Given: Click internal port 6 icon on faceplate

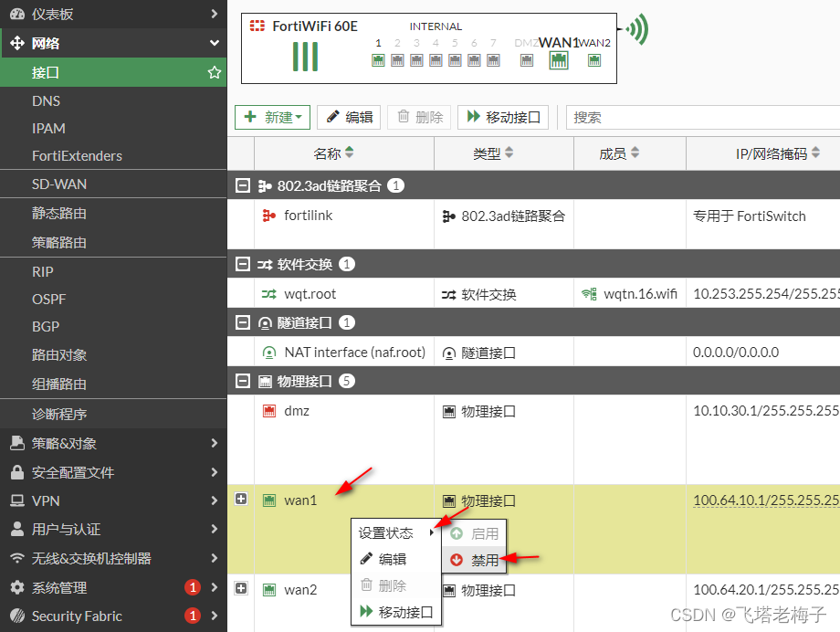Looking at the screenshot, I should tap(474, 60).
